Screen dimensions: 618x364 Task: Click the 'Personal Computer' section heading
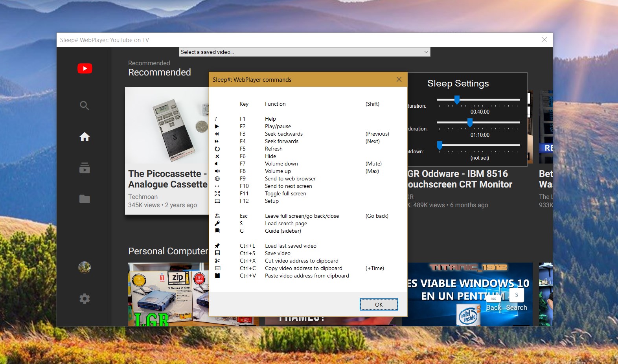(x=168, y=251)
